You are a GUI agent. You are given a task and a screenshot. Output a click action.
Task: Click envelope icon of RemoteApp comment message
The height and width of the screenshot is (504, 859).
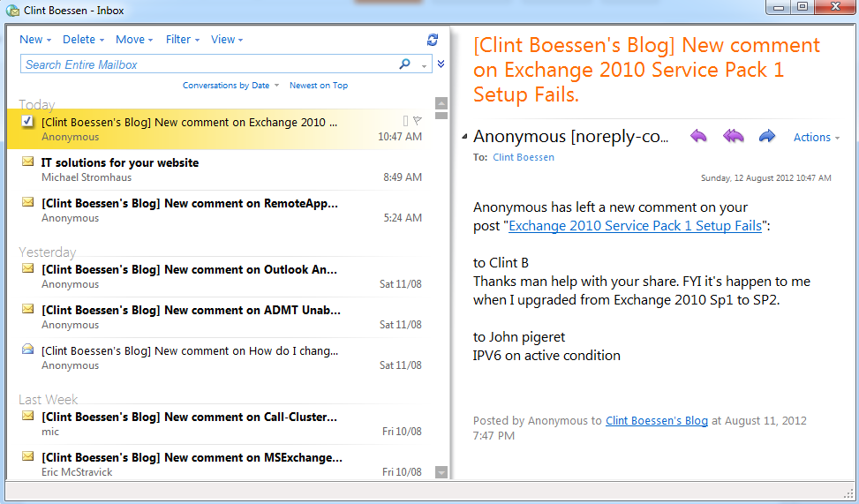click(28, 202)
